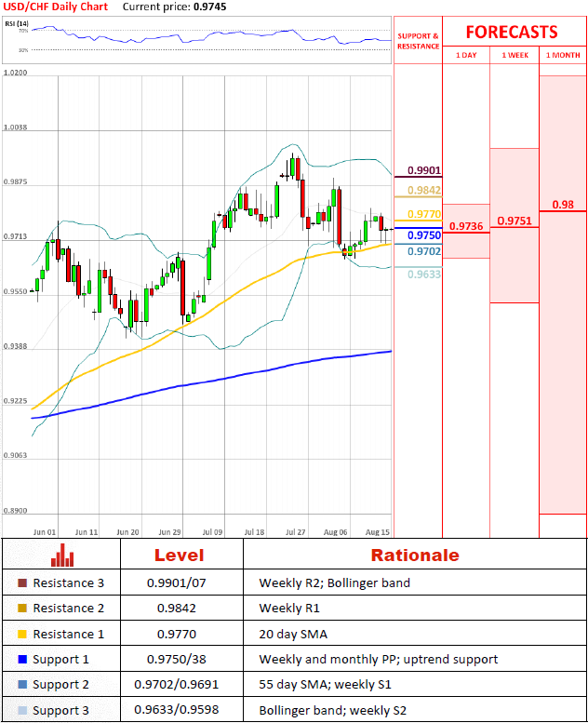Viewport: 588px width, 723px height.
Task: Click rationale 'Weekly R1'
Action: tap(289, 609)
